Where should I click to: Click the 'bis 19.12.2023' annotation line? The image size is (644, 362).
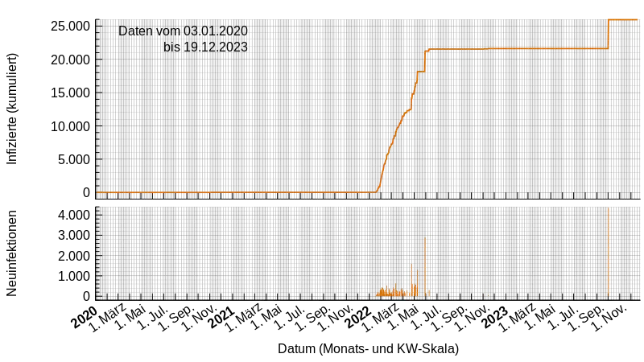206,47
